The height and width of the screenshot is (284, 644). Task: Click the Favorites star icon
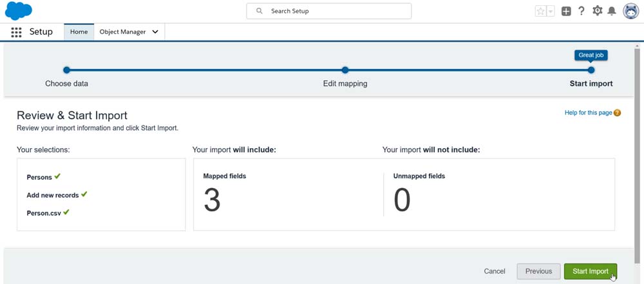[541, 11]
